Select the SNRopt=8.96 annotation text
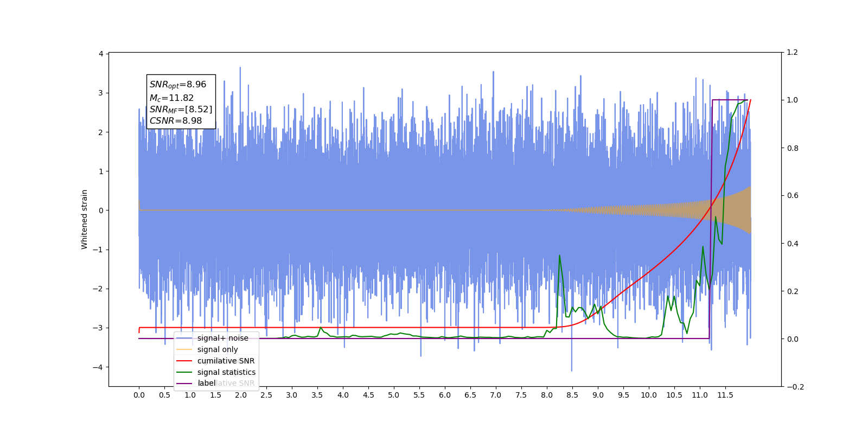Viewport: 868px width, 434px height. pos(178,85)
